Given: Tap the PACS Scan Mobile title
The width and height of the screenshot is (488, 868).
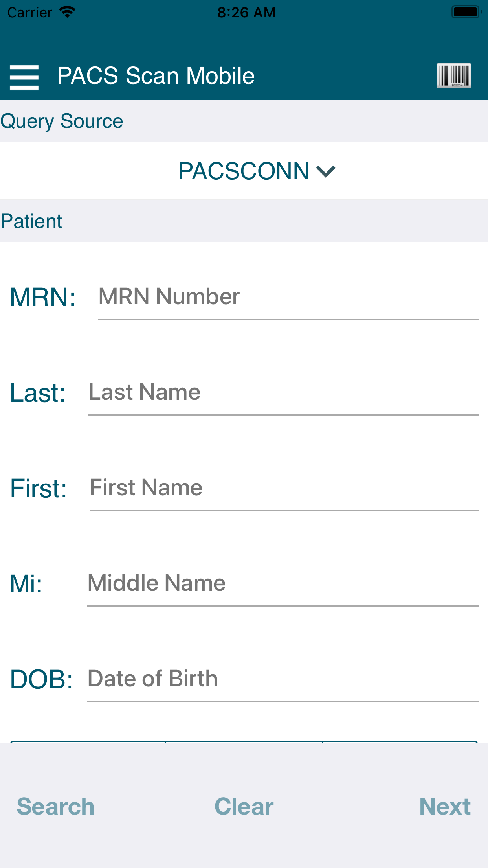Looking at the screenshot, I should coord(156,76).
